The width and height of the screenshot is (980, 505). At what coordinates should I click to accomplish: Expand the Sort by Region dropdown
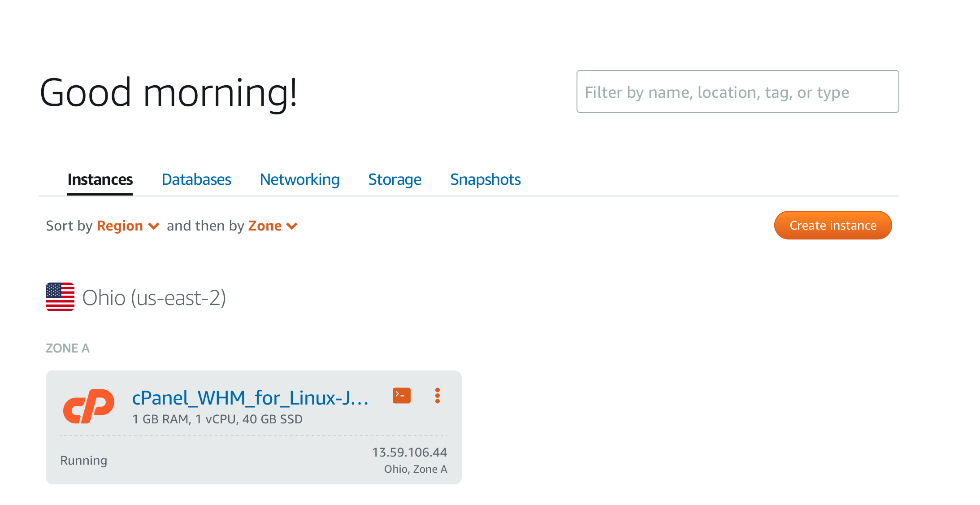(127, 226)
